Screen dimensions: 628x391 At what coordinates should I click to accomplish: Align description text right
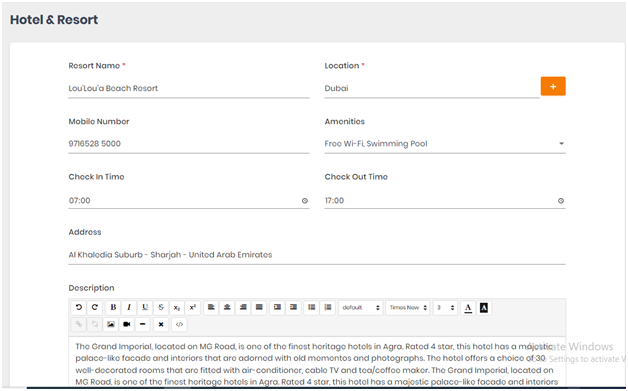pyautogui.click(x=243, y=307)
